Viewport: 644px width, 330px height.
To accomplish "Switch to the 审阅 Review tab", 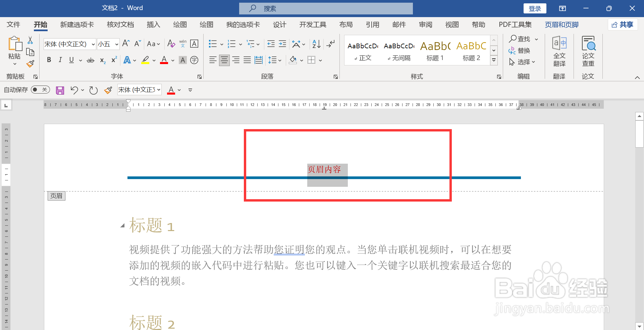I will [x=425, y=24].
